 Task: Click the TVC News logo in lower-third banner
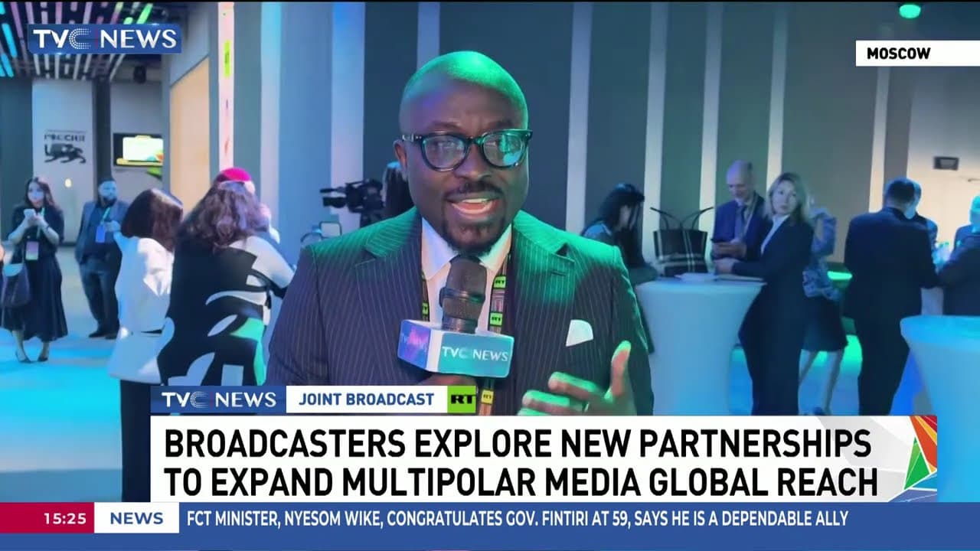[218, 399]
